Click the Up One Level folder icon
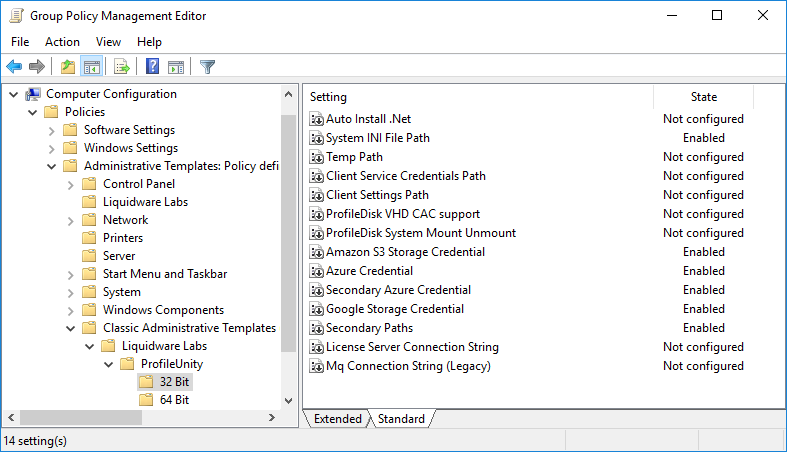787x452 pixels. pyautogui.click(x=67, y=67)
